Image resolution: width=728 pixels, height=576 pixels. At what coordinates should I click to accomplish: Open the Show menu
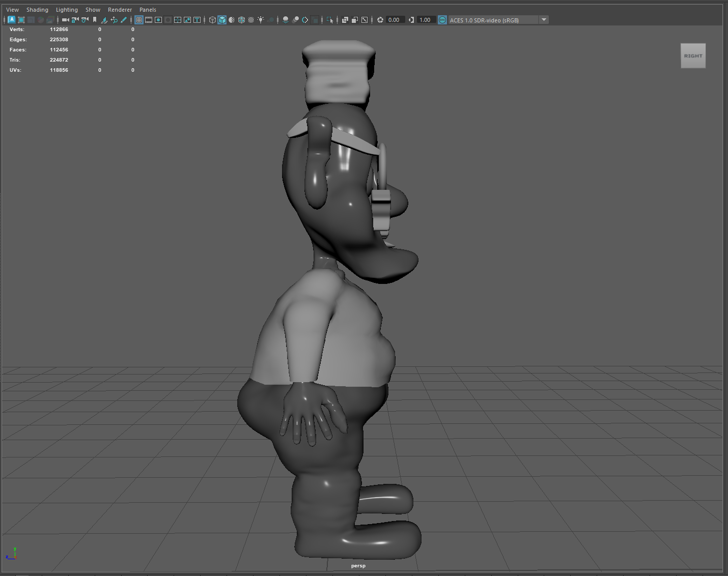point(93,10)
